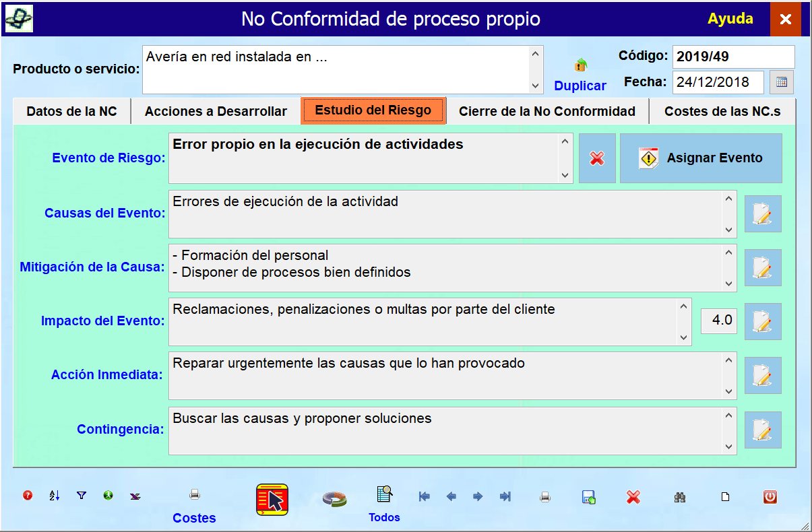Screen dimensions: 812x532
Task: Open Cierre de la No Conformidad tab
Action: tap(547, 112)
